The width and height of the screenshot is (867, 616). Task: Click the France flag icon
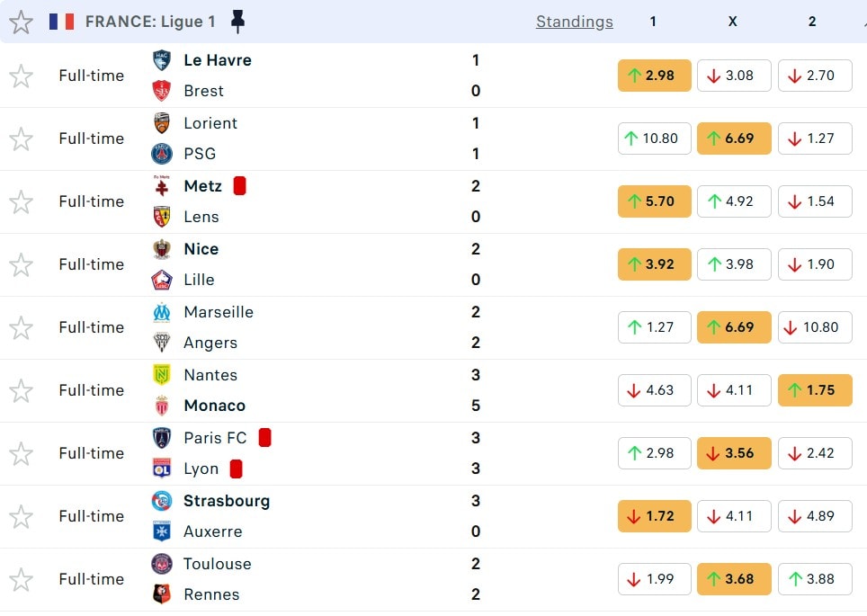[62, 22]
